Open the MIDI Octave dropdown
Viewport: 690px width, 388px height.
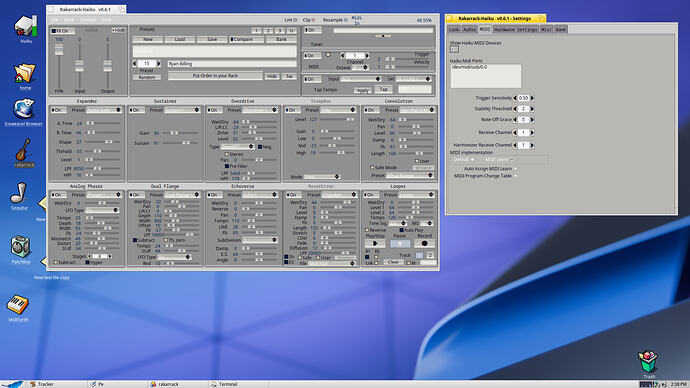360,68
